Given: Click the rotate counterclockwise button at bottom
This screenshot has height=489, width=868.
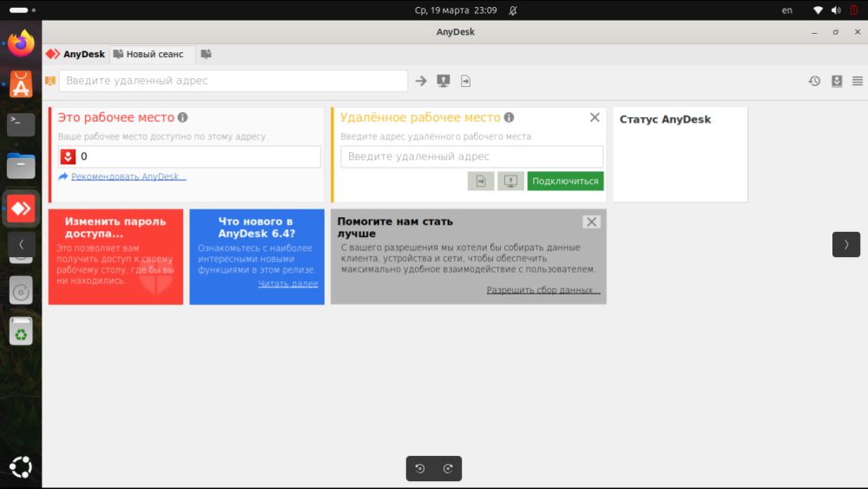Looking at the screenshot, I should (420, 468).
